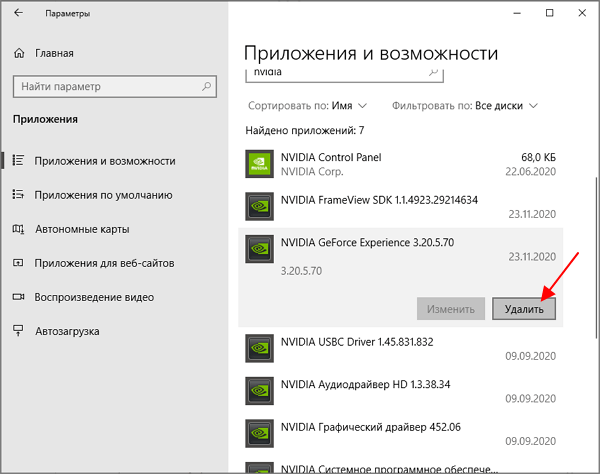600x474 pixels.
Task: Open Автозагрузка section
Action: pyautogui.click(x=67, y=331)
